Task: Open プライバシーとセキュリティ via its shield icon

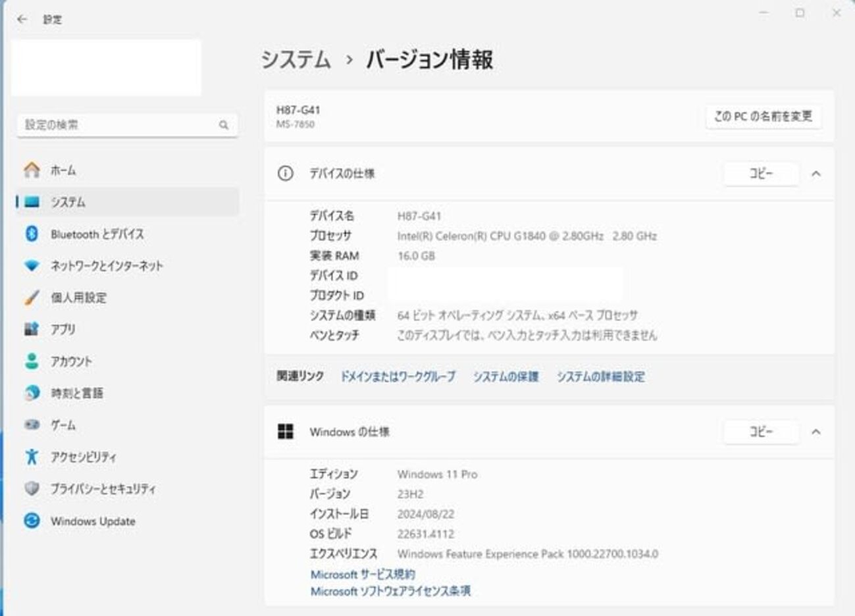Action: [x=32, y=488]
